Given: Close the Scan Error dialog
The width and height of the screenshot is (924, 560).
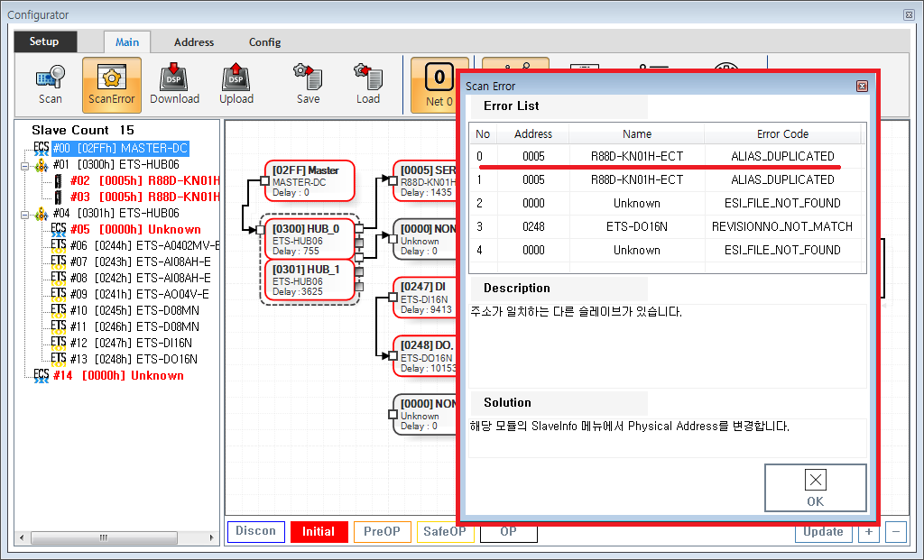Looking at the screenshot, I should pos(862,86).
